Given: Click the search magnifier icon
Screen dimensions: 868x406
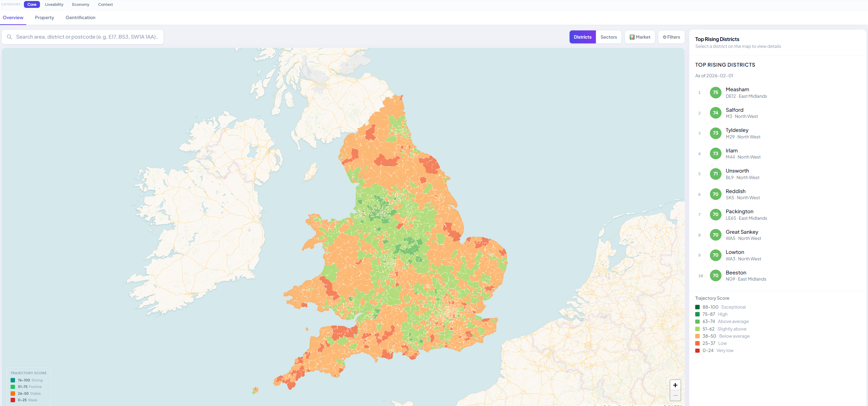Looking at the screenshot, I should [x=10, y=37].
